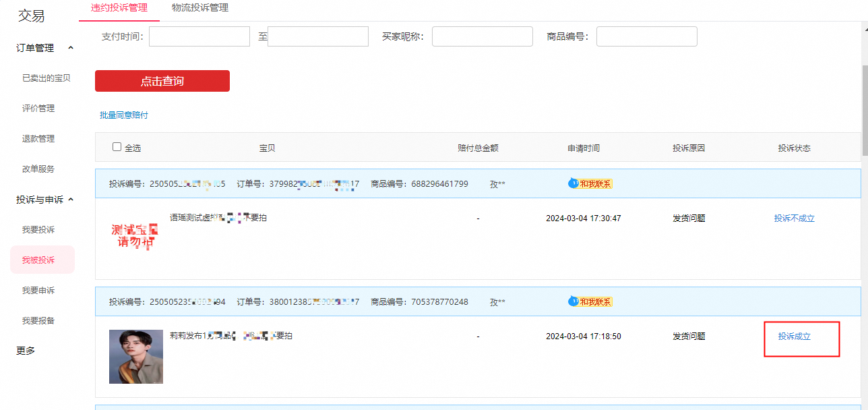
Task: Click the second order's 和我联系 chat icon
Action: 590,301
